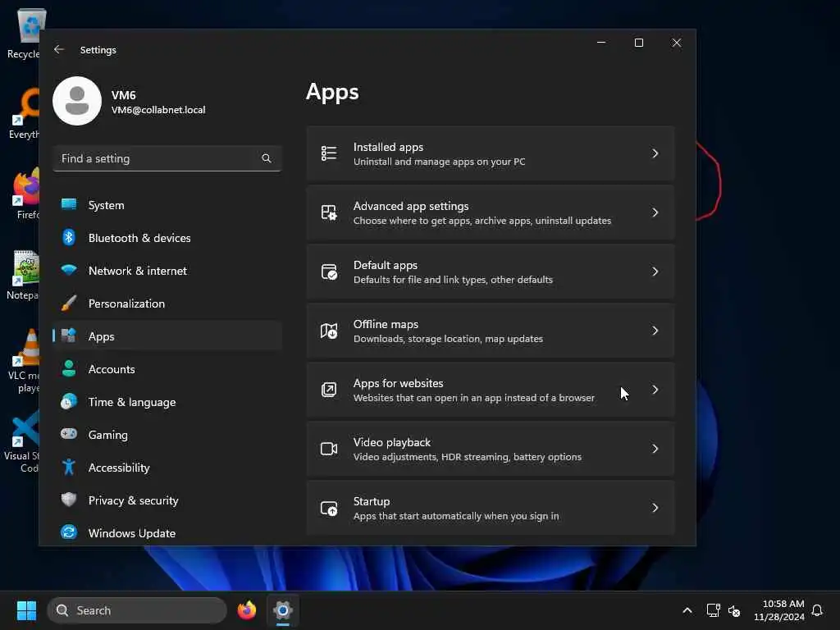840x630 pixels.
Task: Click the Settings gear in the taskbar
Action: 283,610
